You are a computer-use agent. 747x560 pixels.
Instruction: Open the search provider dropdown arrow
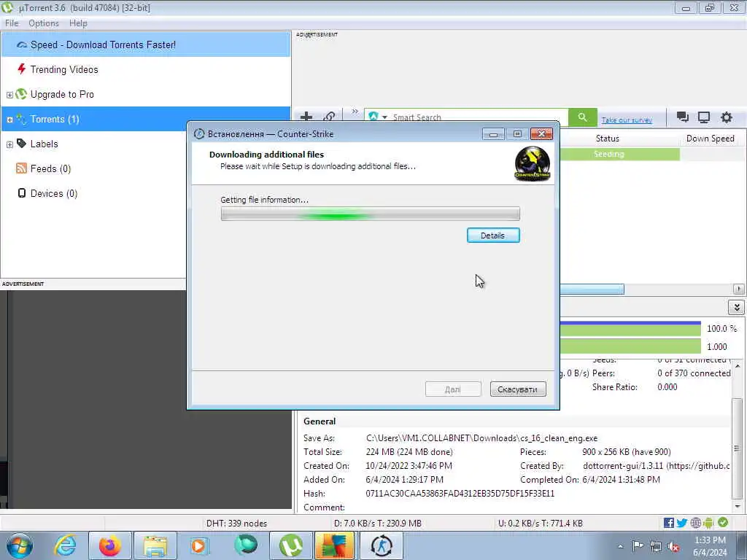(x=384, y=117)
